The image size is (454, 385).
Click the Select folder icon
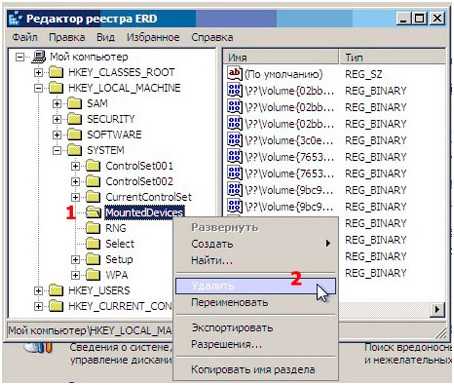(93, 243)
